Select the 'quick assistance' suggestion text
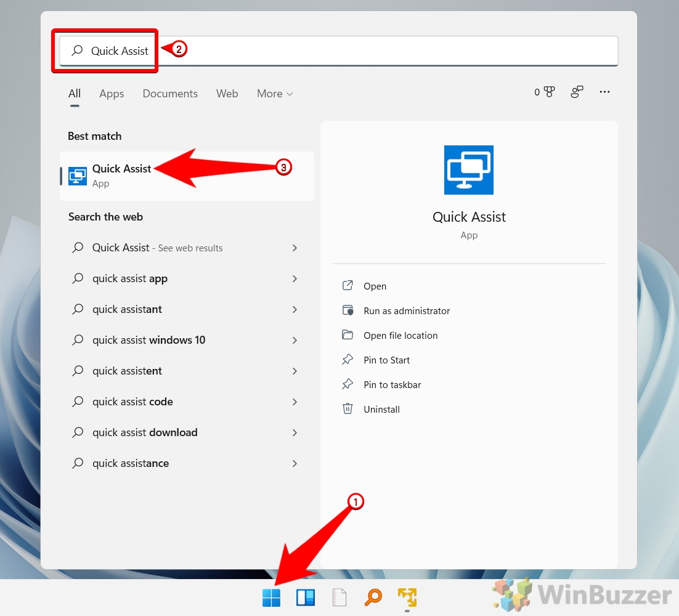The width and height of the screenshot is (679, 616). point(131,463)
